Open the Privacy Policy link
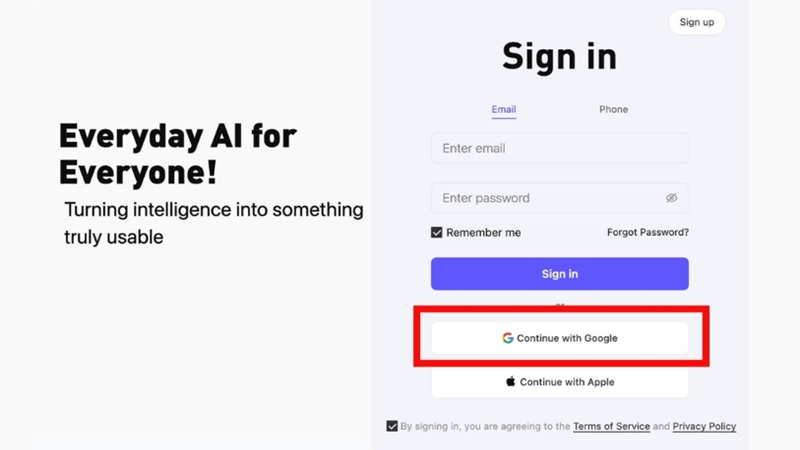The image size is (800, 450). point(704,426)
